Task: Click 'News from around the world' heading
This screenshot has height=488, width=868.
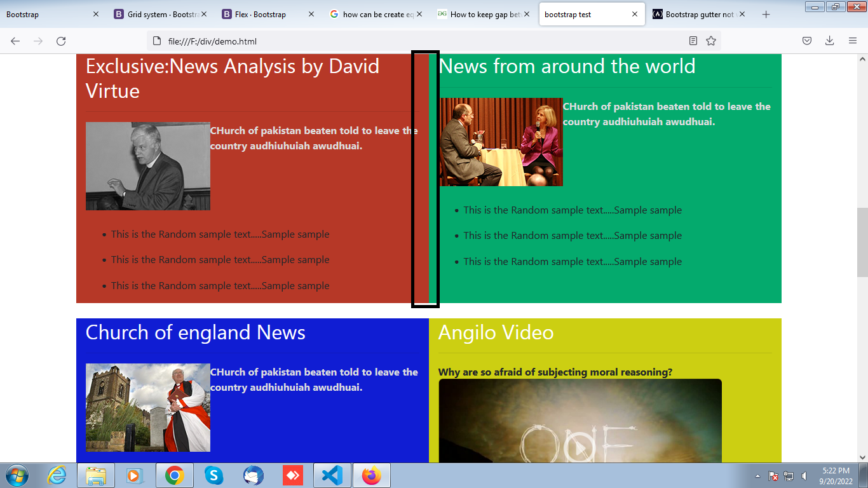Action: (567, 66)
